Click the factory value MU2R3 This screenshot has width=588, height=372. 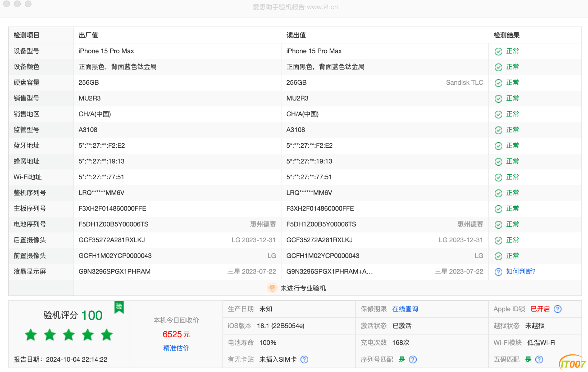(x=89, y=98)
